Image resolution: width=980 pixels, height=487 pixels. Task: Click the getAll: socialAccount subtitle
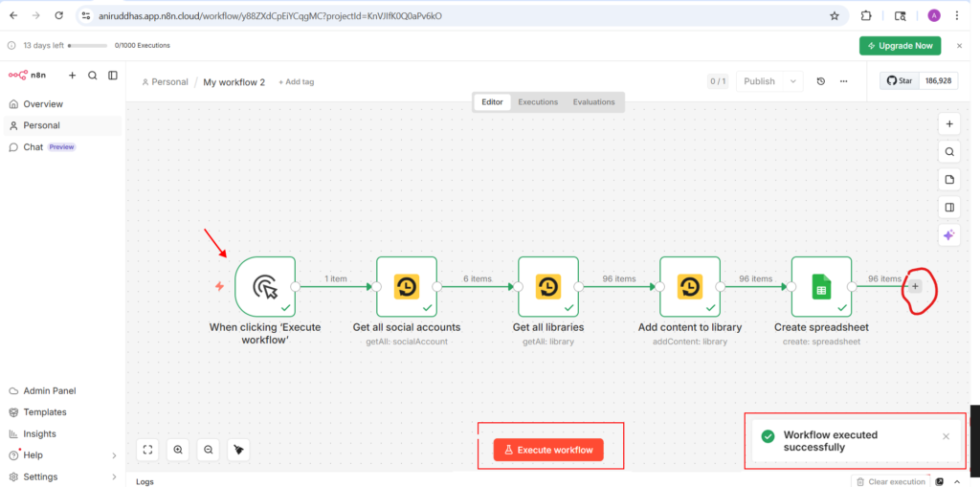(x=406, y=342)
